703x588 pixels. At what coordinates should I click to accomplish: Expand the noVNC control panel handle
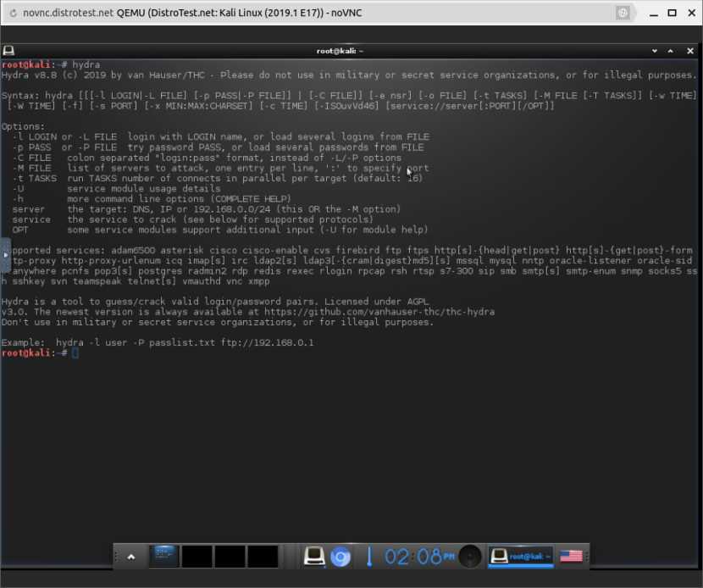[5, 255]
